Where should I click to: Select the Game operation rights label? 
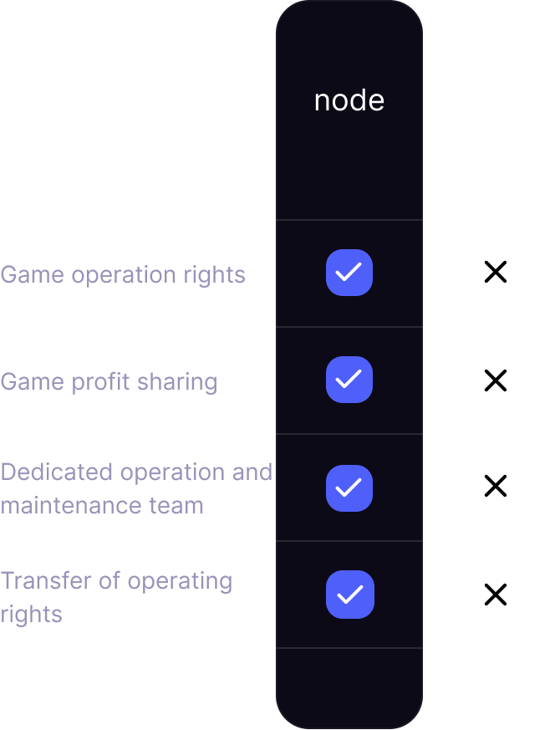click(123, 274)
